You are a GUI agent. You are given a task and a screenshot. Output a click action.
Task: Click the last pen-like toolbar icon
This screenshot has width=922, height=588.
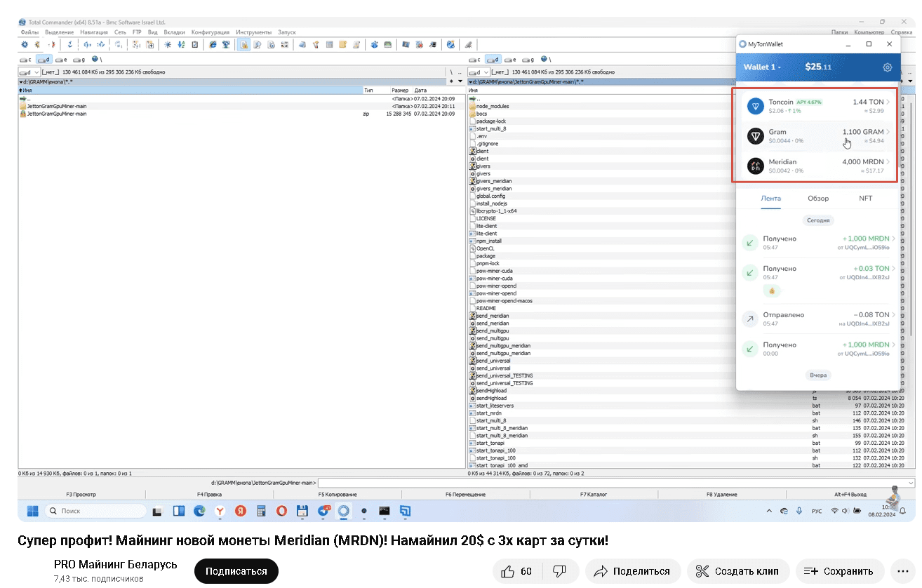468,45
